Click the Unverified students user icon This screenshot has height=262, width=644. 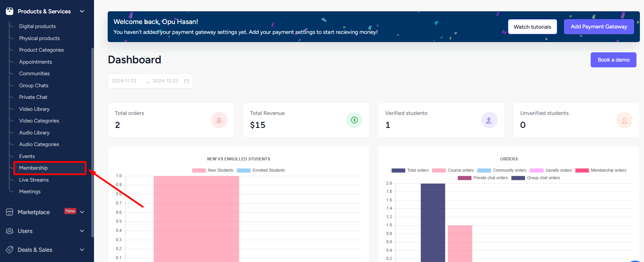(x=625, y=120)
